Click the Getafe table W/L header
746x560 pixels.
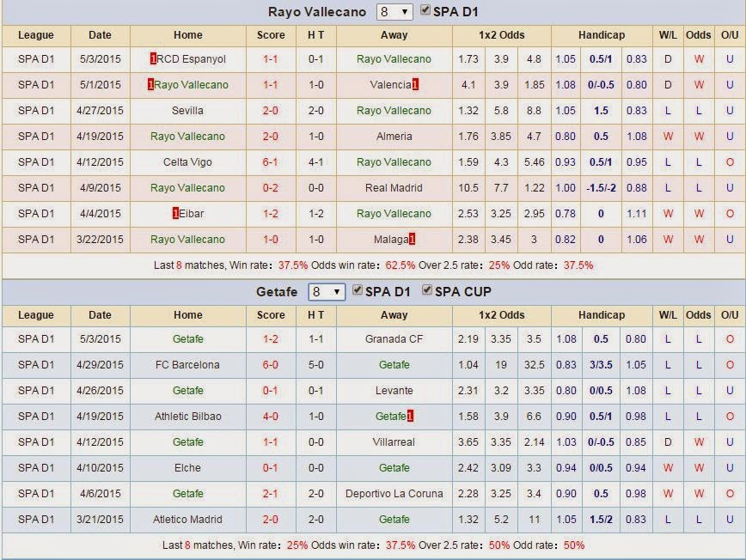668,314
